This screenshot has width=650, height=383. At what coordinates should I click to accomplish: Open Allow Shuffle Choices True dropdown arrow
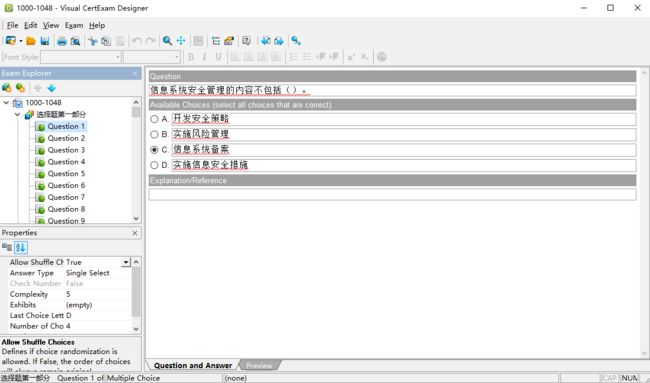(x=126, y=262)
